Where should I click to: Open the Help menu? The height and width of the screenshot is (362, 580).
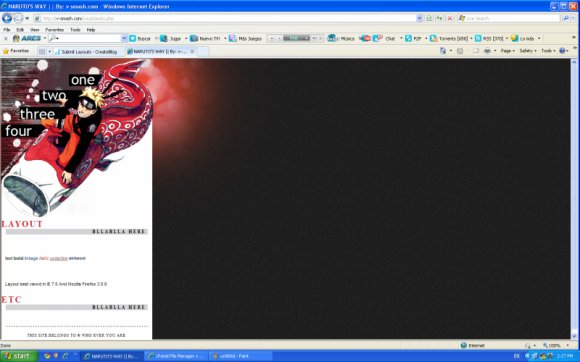91,30
